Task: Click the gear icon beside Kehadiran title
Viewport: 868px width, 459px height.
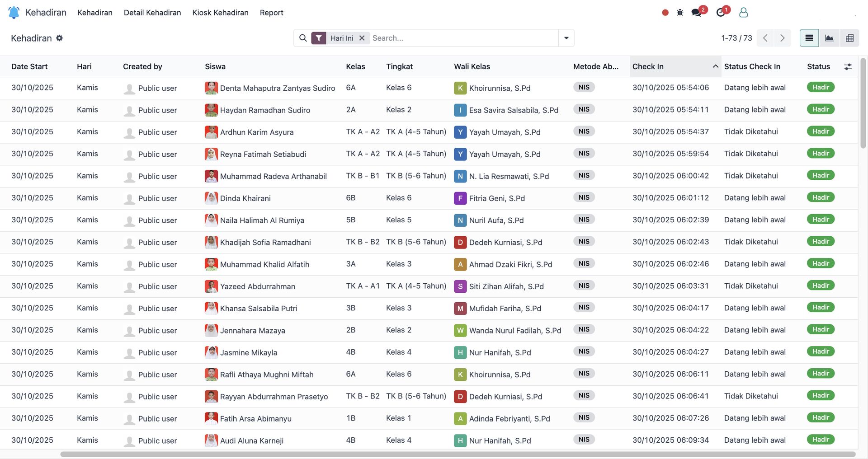Action: [60, 38]
